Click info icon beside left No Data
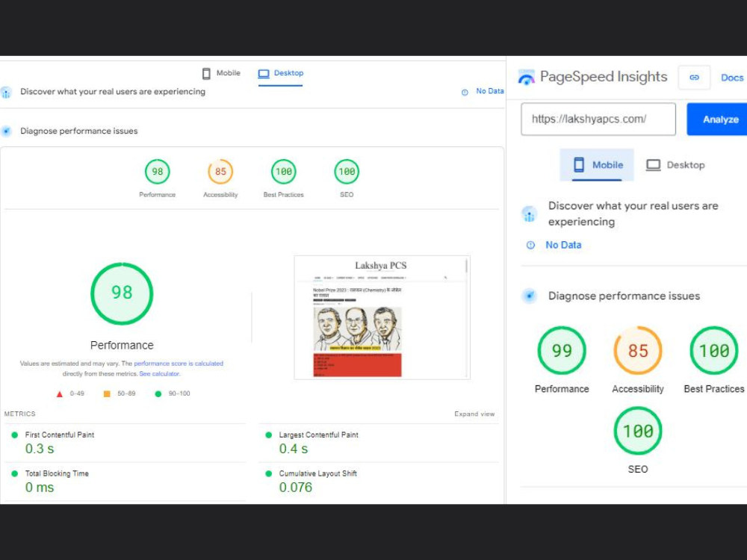747x560 pixels. coord(465,93)
